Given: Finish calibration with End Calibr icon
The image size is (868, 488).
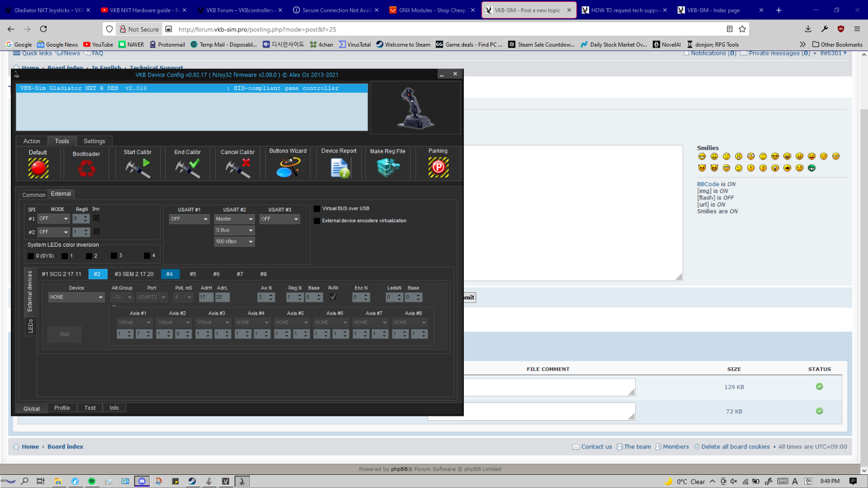Looking at the screenshot, I should pos(188,168).
